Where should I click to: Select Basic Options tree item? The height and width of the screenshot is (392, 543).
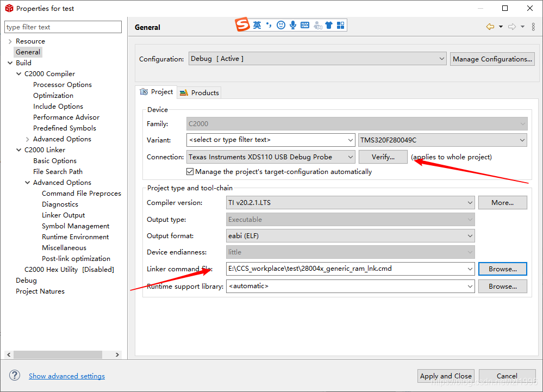coord(55,161)
